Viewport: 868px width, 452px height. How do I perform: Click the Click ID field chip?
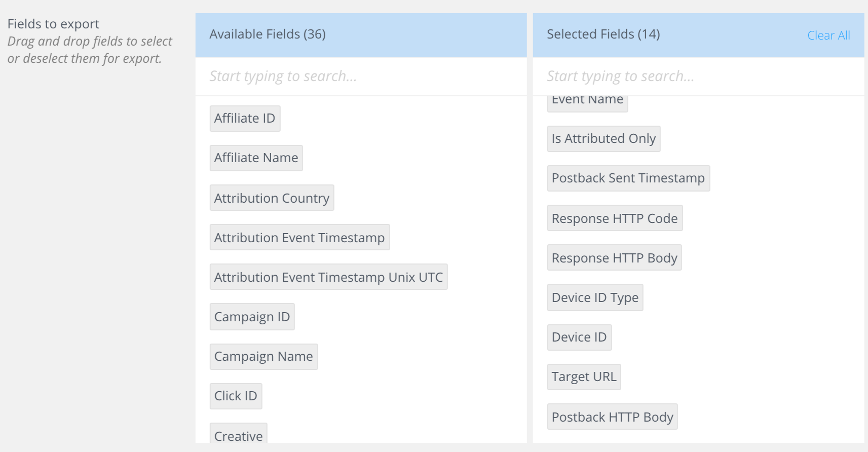[236, 396]
